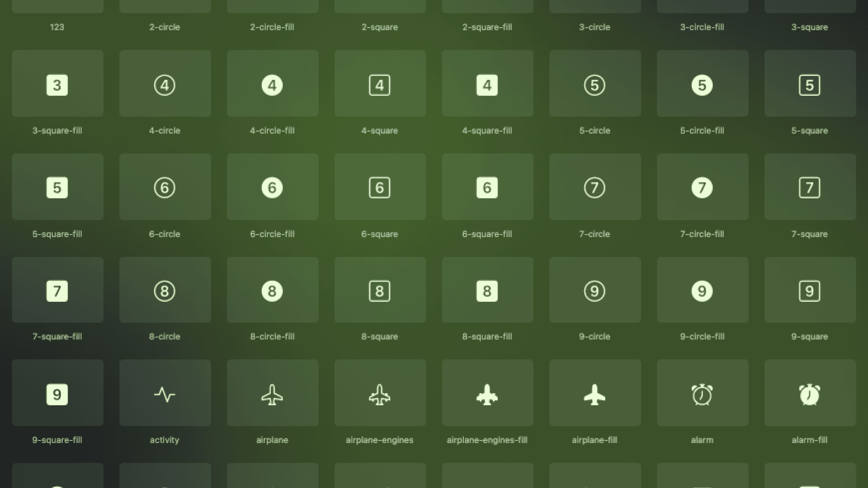Select the alarm clock icon
This screenshot has height=488, width=868.
(702, 394)
